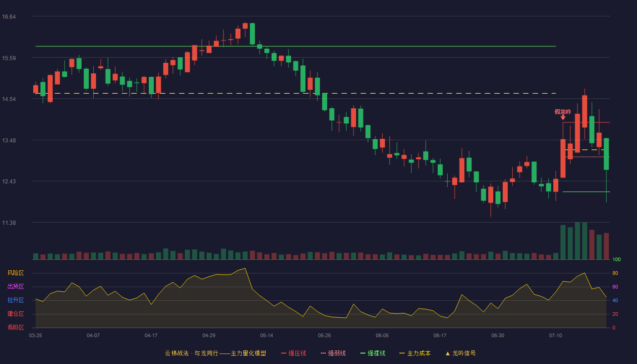
Task: Toggle the 强弱线 legend series
Action: point(333,353)
